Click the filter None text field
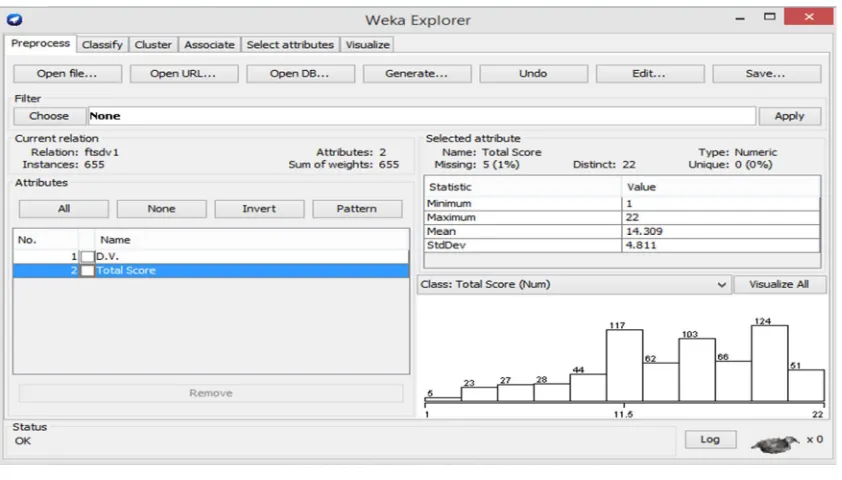The width and height of the screenshot is (842, 480). [x=422, y=116]
